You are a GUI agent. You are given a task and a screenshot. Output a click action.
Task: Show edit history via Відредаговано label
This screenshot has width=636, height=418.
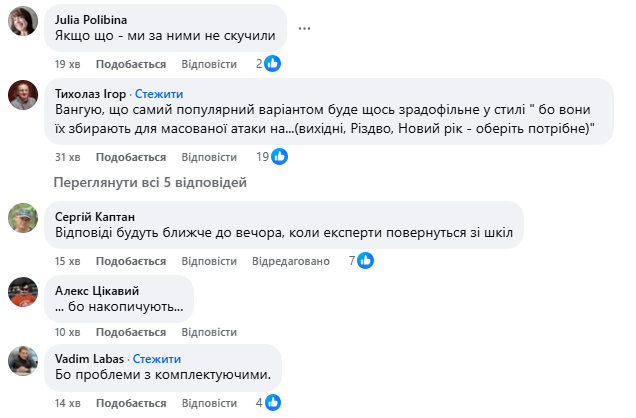[x=290, y=261]
